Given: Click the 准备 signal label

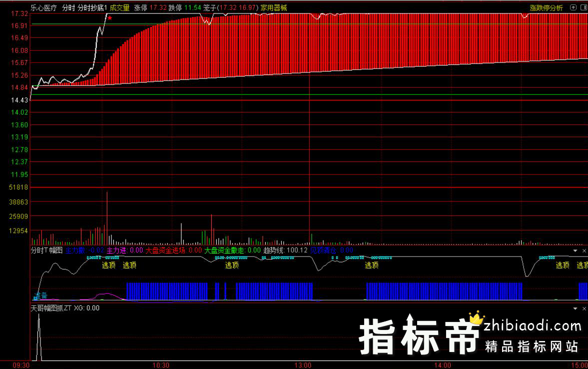Looking at the screenshot, I should (x=41, y=295).
